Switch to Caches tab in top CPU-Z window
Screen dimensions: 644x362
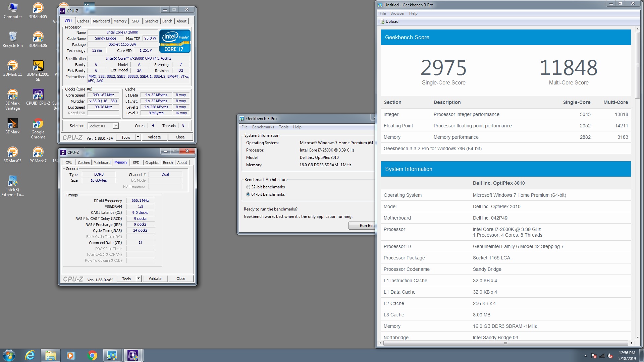[x=83, y=21]
